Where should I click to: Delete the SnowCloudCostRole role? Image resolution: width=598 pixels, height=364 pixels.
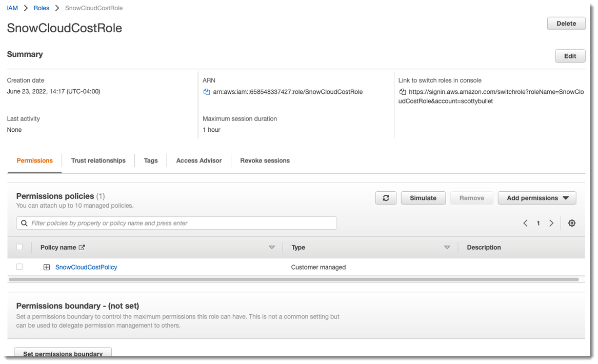pos(566,24)
